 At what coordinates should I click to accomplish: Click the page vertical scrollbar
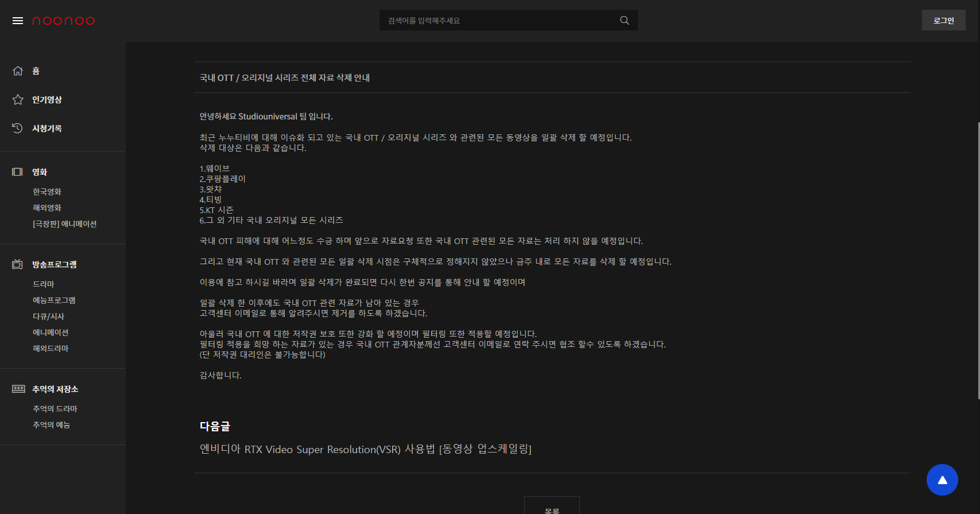pos(978,258)
